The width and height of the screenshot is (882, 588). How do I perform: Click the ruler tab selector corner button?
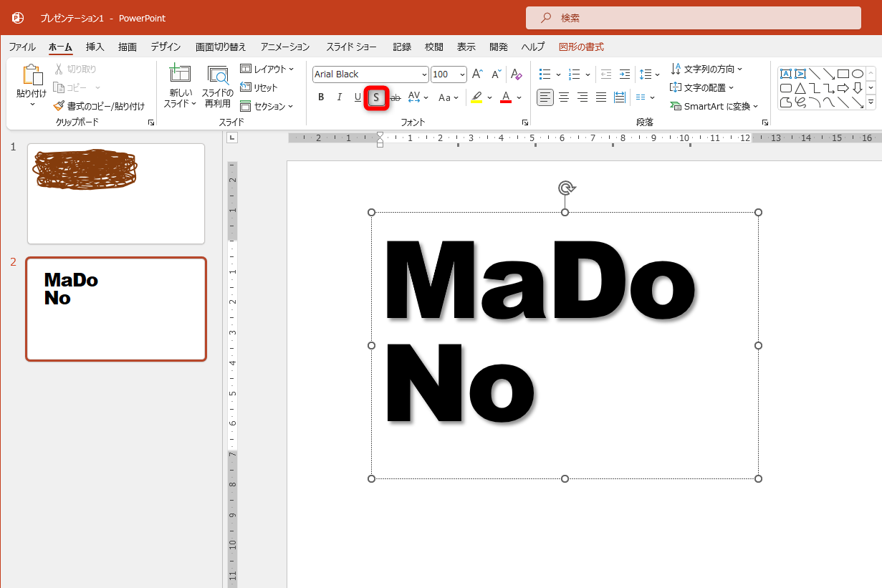coord(233,138)
